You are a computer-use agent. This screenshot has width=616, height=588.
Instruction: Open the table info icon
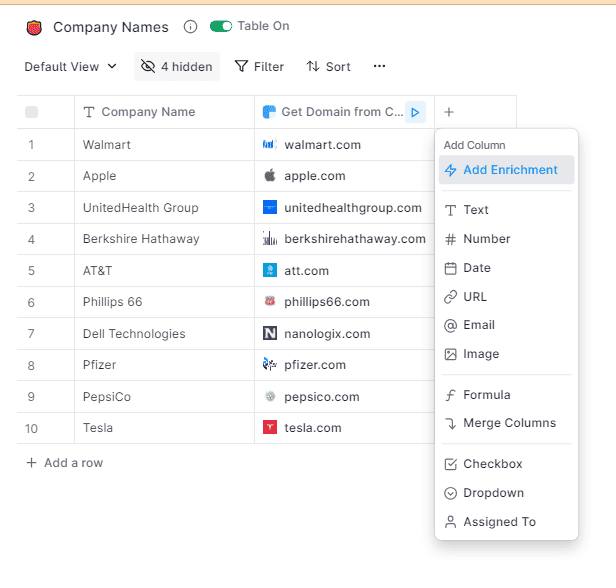(191, 27)
